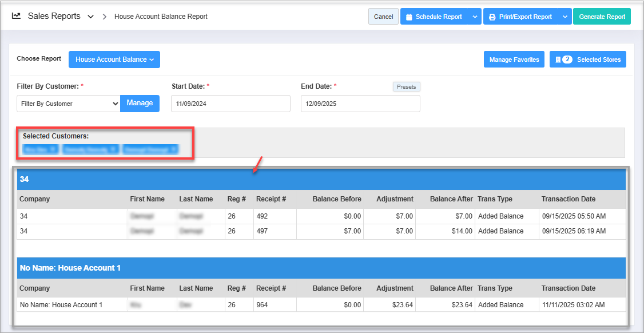Click the Transaction Date column header for group 34
The height and width of the screenshot is (333, 644).
coord(568,199)
